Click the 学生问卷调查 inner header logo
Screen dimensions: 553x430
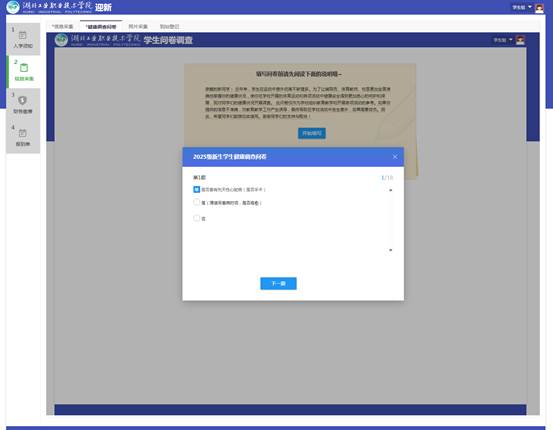(61, 40)
